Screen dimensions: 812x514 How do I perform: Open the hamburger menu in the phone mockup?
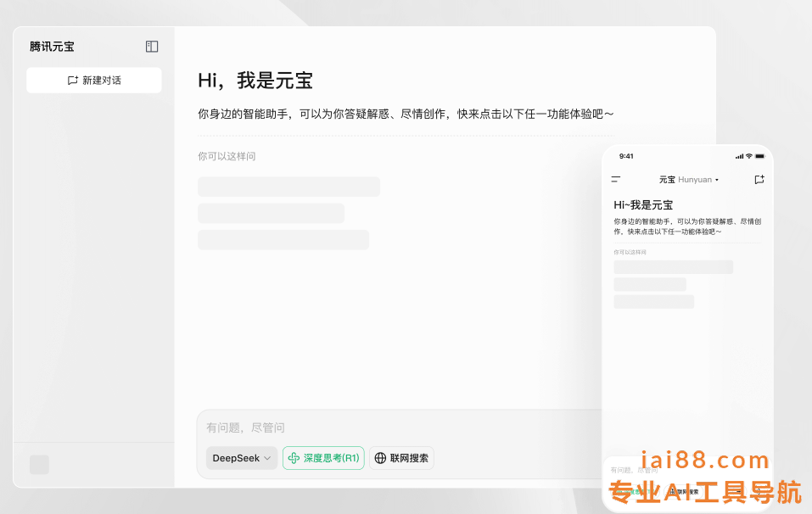[x=616, y=180]
